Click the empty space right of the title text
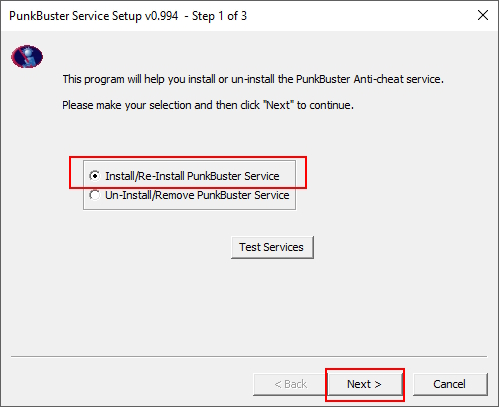This screenshot has width=499, height=407. pos(360,16)
